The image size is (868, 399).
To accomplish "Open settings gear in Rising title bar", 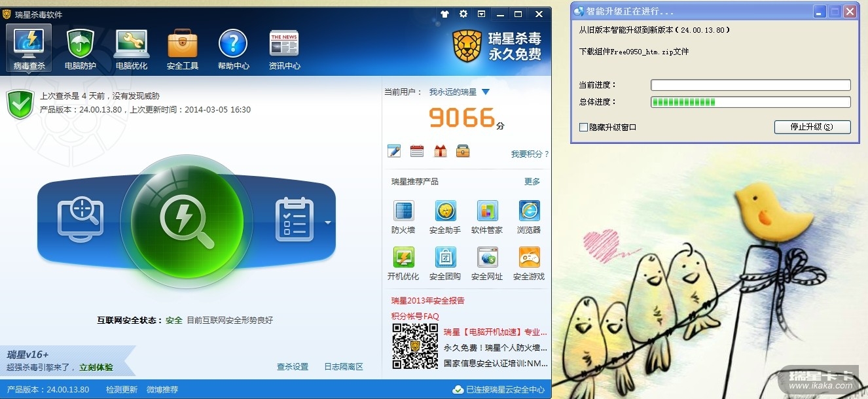I will pos(463,14).
